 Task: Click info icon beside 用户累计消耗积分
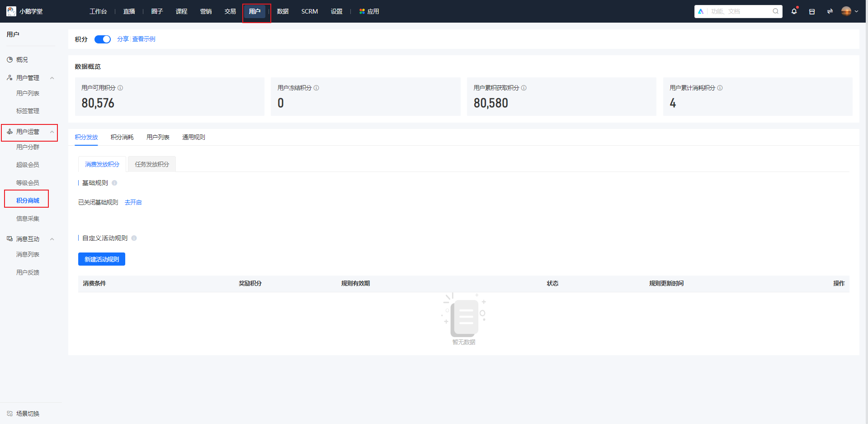(x=720, y=88)
